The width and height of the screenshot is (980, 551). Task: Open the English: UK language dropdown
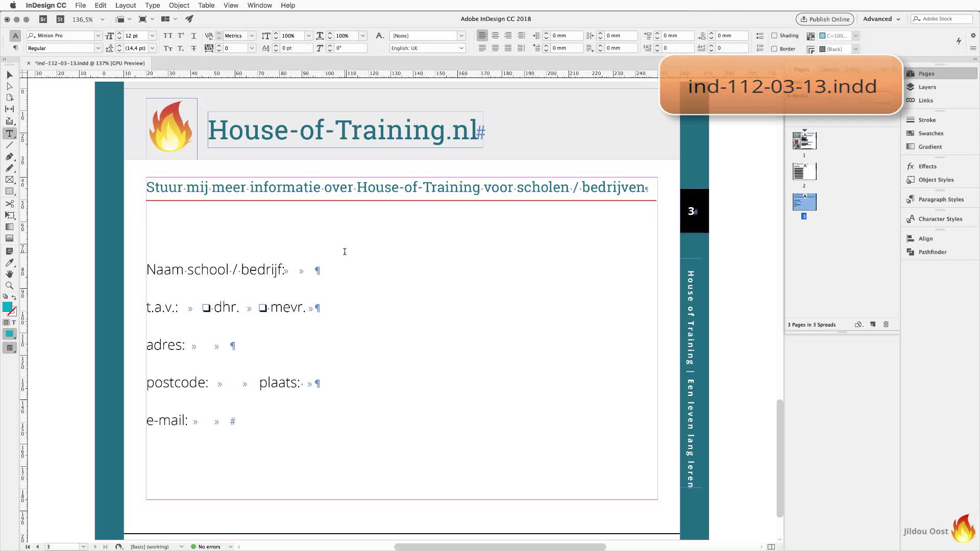coord(461,48)
